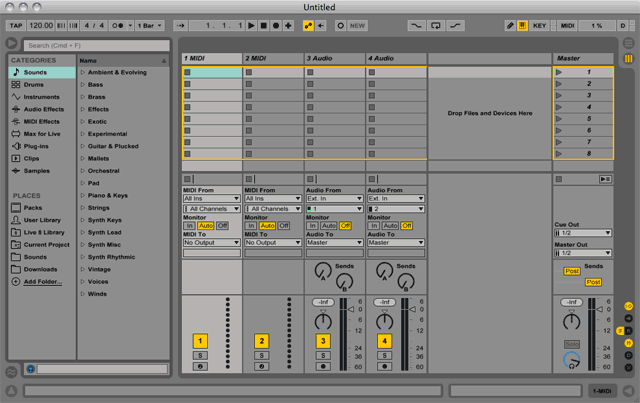Click the tempo field 120.00
This screenshot has height=403, width=640.
click(41, 26)
